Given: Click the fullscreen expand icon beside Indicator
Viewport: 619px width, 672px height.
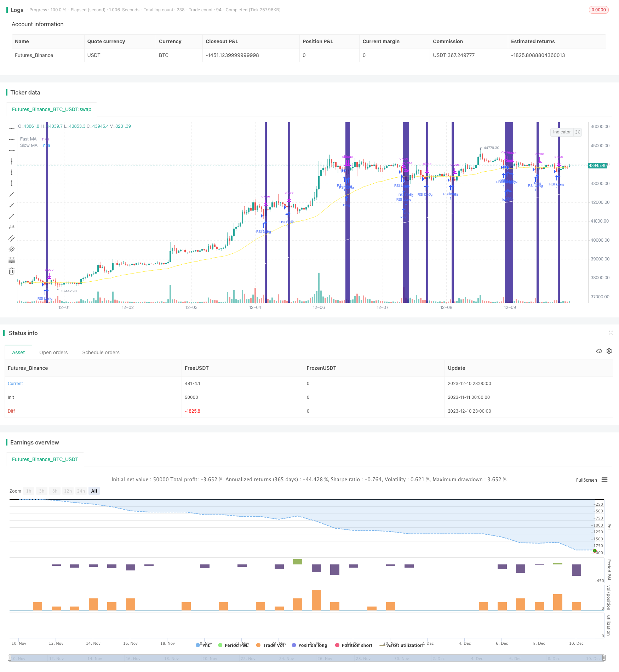Looking at the screenshot, I should (578, 132).
